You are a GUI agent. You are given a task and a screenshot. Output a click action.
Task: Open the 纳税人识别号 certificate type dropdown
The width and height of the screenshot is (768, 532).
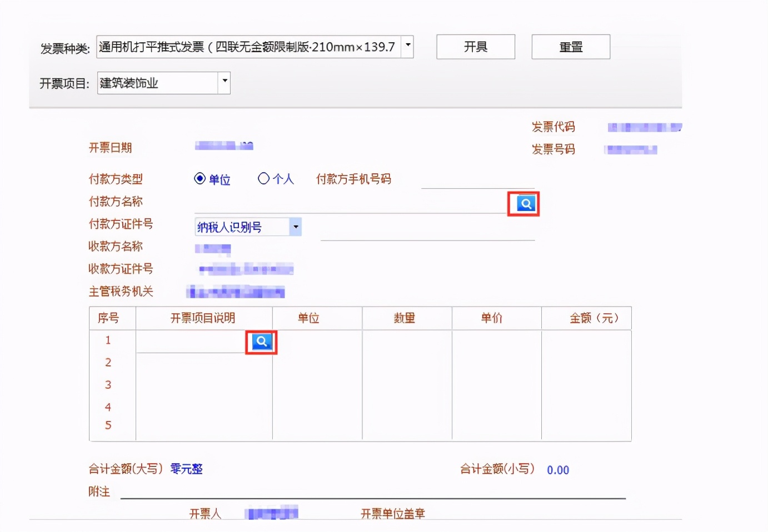tap(296, 227)
